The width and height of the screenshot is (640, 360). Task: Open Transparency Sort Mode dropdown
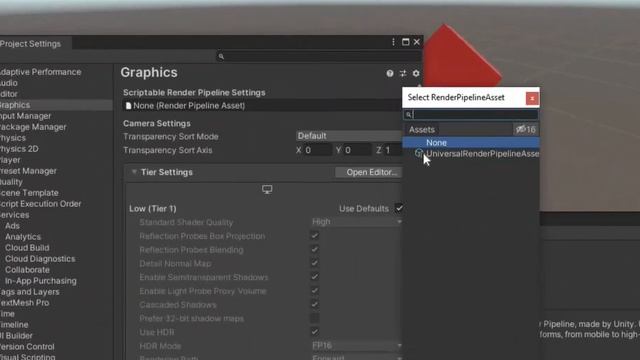(349, 136)
